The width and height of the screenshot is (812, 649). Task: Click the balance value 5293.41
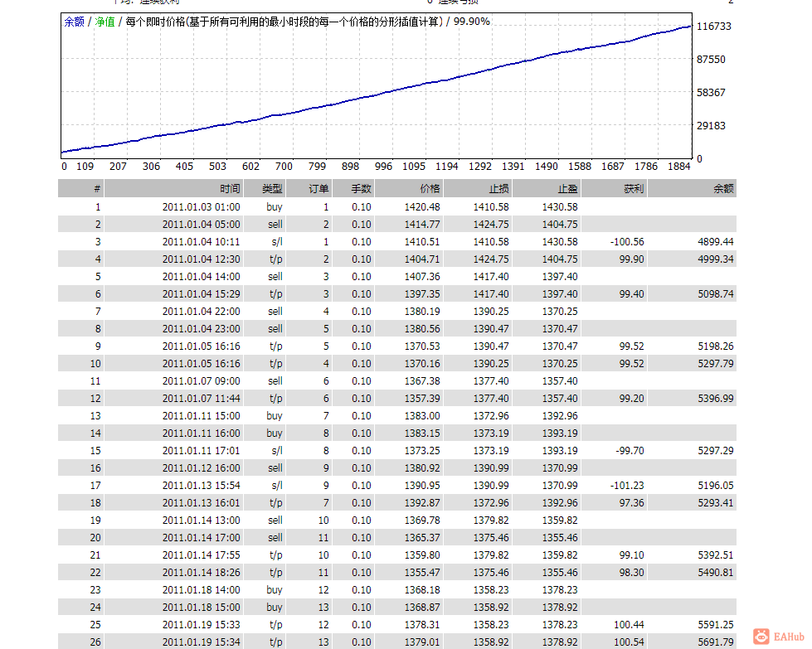pyautogui.click(x=716, y=503)
